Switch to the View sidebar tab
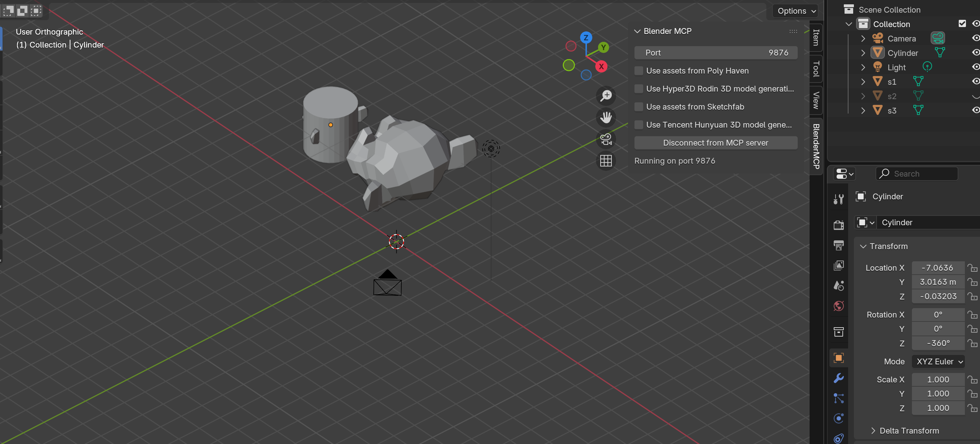The height and width of the screenshot is (444, 980). coord(815,100)
